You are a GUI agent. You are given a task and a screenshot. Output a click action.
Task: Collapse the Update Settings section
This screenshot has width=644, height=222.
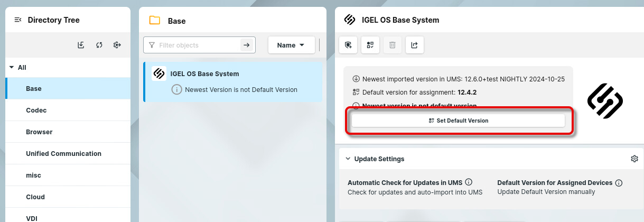coord(348,159)
